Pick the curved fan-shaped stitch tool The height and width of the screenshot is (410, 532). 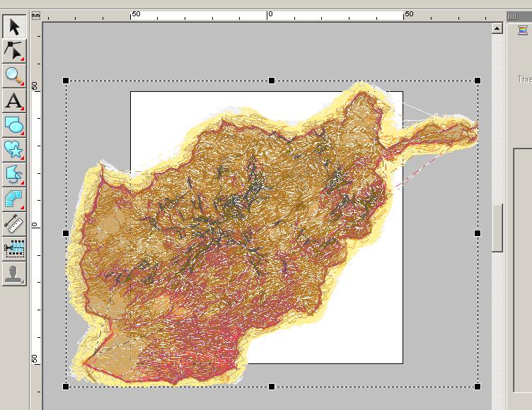tap(14, 199)
